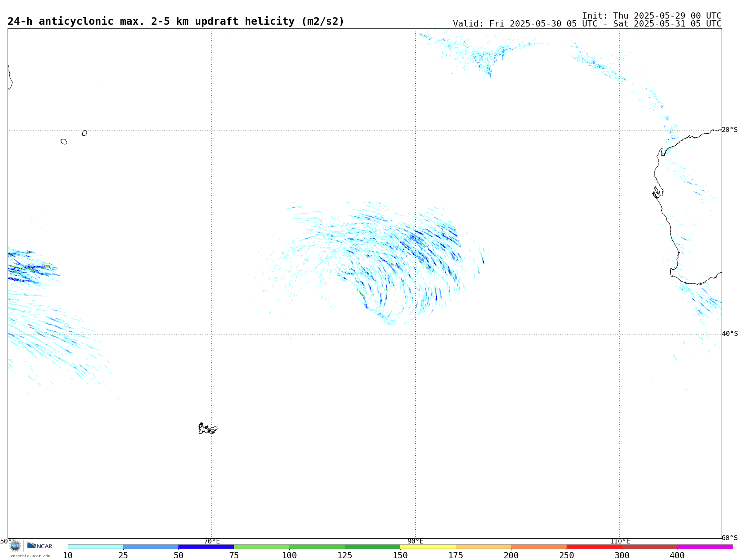Click the 70°E longitude label

(x=212, y=541)
